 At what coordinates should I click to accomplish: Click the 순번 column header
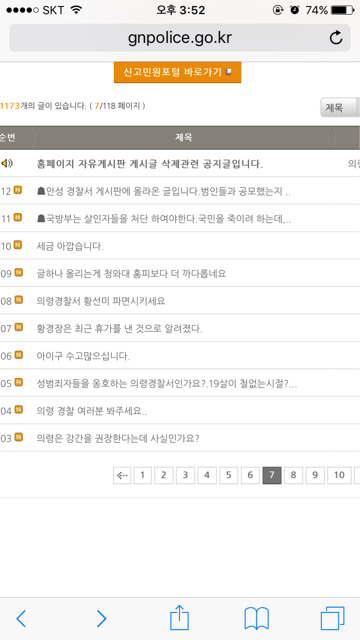click(8, 138)
